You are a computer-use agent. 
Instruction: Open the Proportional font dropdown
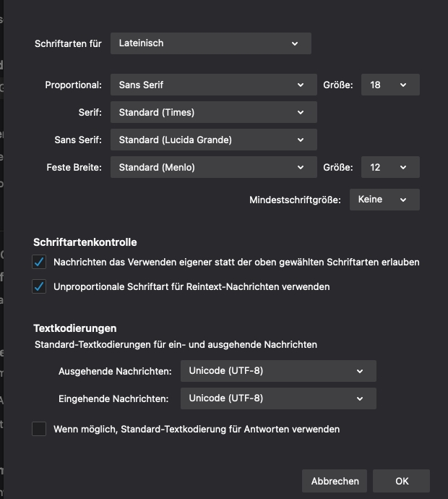coord(213,85)
